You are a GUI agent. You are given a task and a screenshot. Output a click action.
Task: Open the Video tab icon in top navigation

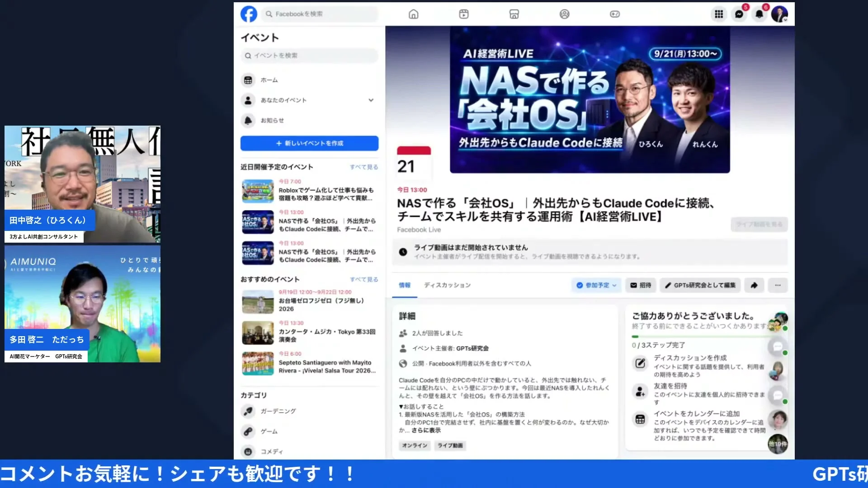464,14
